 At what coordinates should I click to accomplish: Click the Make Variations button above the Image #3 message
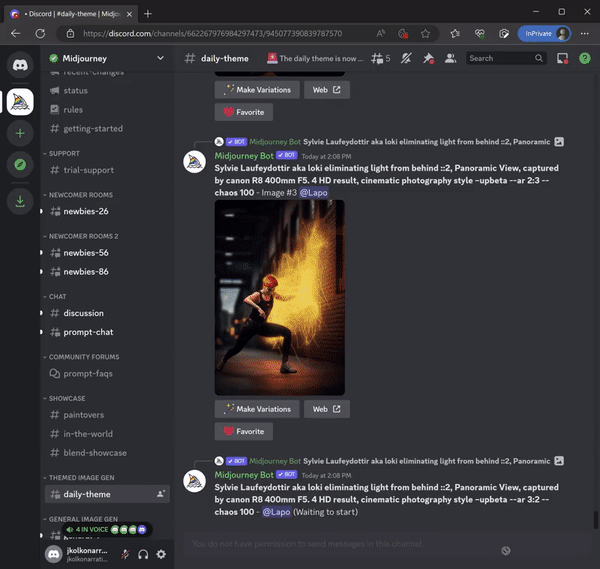257,90
